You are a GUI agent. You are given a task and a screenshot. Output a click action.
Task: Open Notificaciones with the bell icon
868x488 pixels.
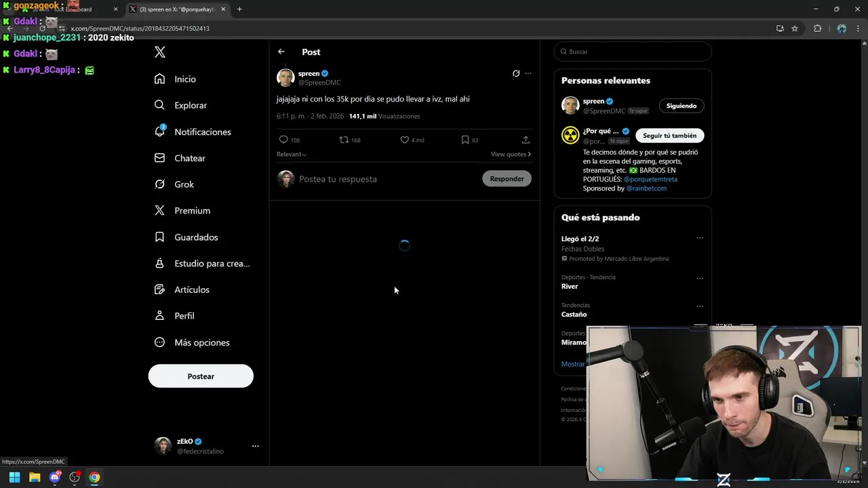click(x=193, y=131)
